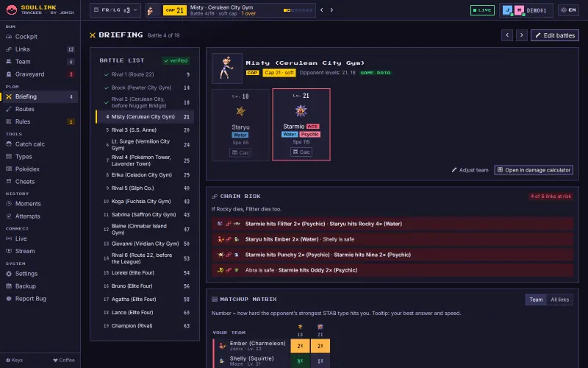
Task: Go to previous battle in top bar
Action: (x=322, y=10)
